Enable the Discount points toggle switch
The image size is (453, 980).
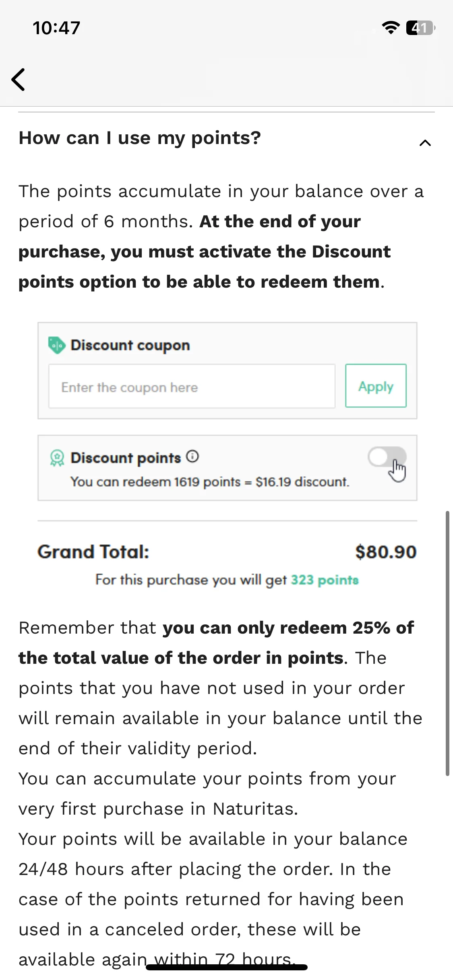387,457
